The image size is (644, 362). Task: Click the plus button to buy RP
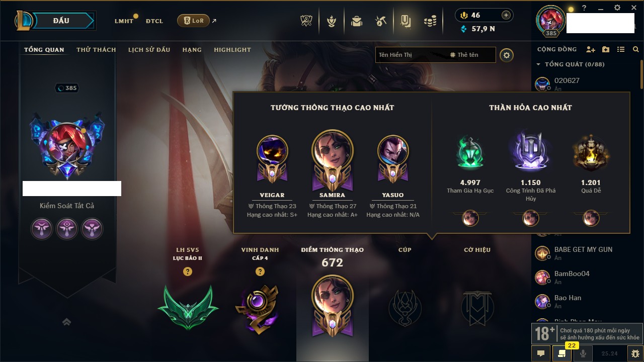click(x=506, y=15)
